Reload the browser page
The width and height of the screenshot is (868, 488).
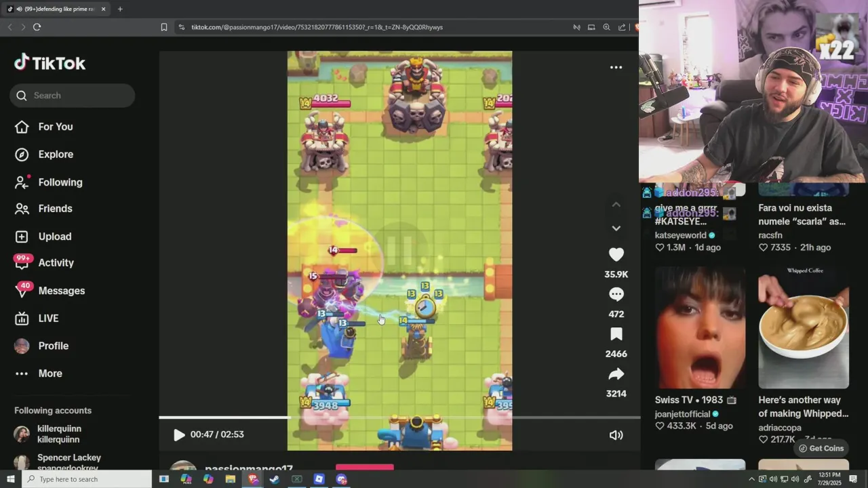37,27
